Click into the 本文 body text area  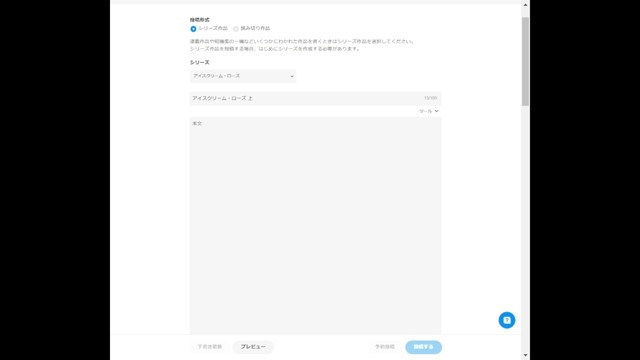click(x=315, y=226)
